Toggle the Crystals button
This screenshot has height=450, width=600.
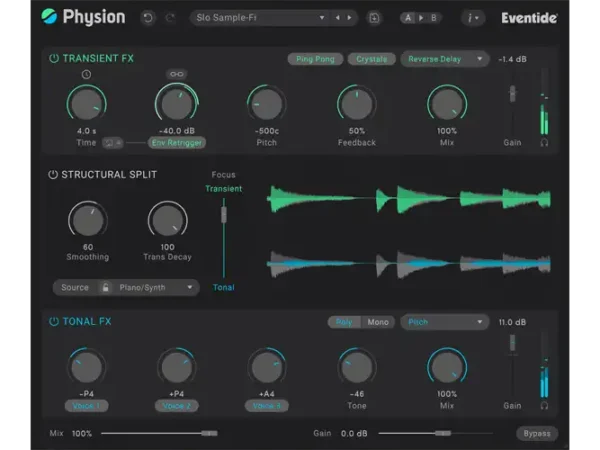point(372,59)
